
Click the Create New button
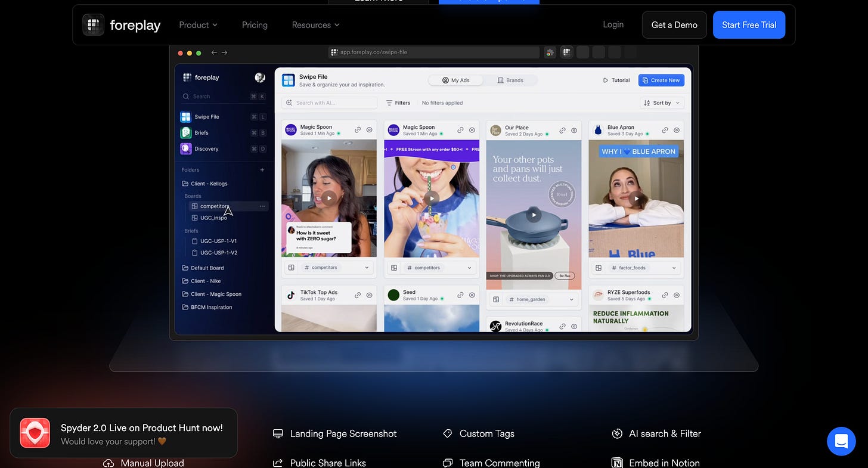(661, 80)
